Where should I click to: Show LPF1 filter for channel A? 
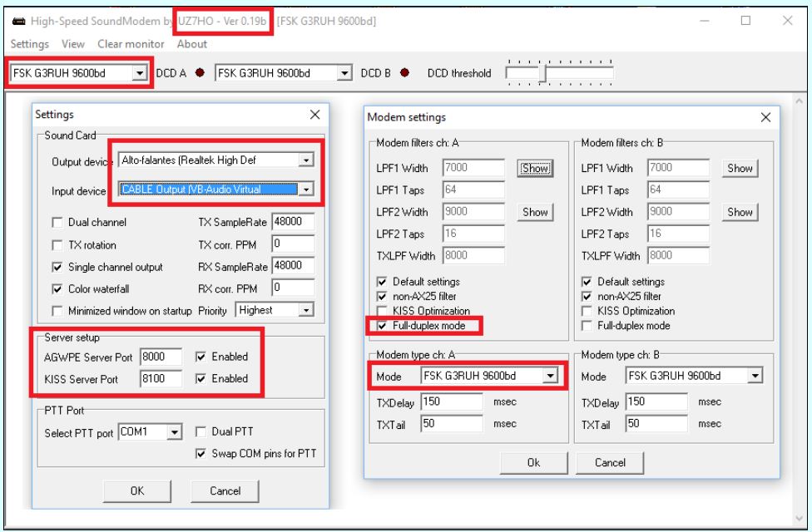(x=535, y=168)
